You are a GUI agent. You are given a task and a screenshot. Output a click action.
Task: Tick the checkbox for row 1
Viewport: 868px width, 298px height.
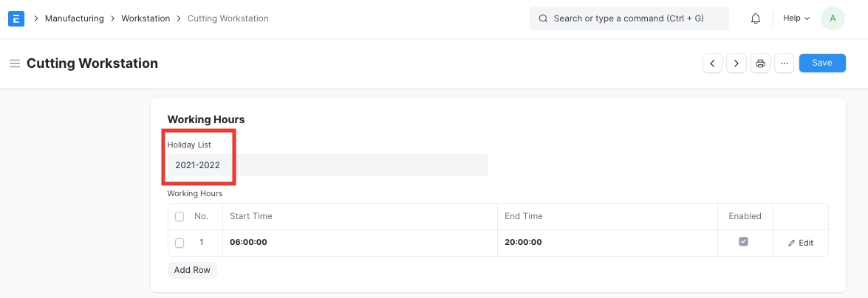coord(180,243)
